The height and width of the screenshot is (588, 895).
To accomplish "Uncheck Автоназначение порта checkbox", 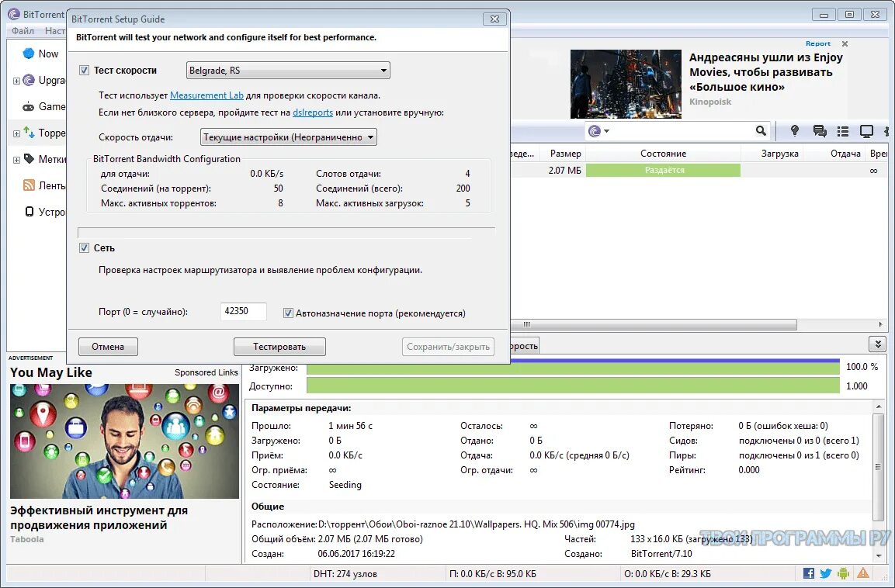I will click(x=288, y=313).
